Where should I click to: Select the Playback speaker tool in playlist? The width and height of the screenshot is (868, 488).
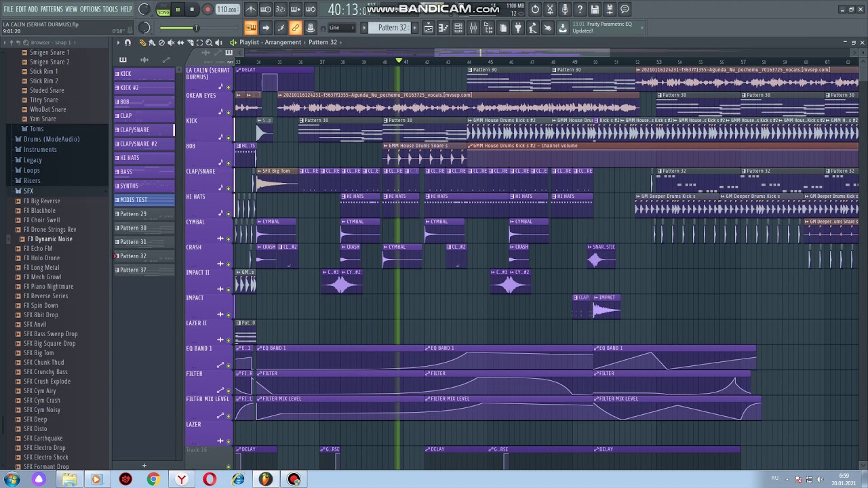[x=218, y=42]
